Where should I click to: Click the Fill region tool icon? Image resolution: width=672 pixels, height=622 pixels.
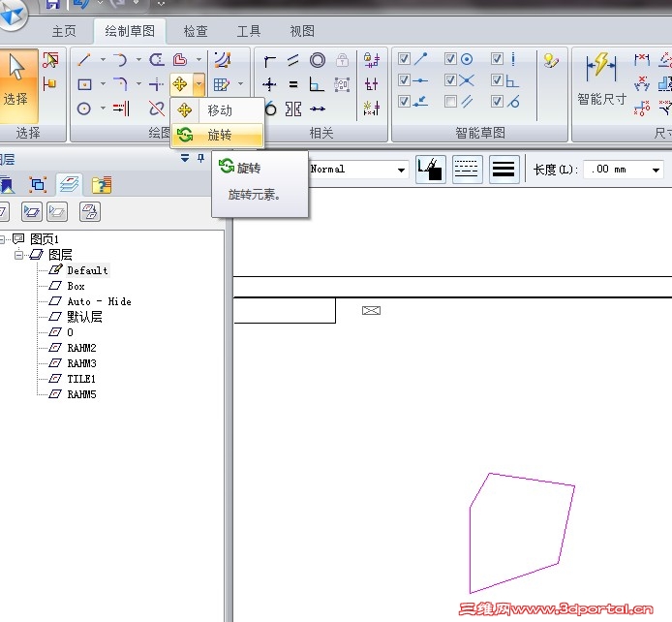tap(180, 60)
